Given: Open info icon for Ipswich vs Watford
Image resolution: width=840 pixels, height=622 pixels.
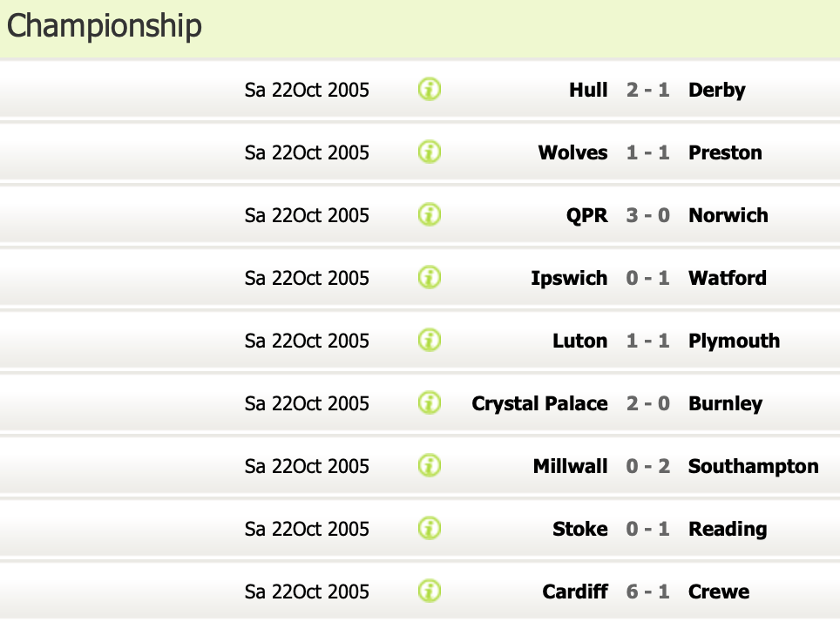Looking at the screenshot, I should coord(430,278).
